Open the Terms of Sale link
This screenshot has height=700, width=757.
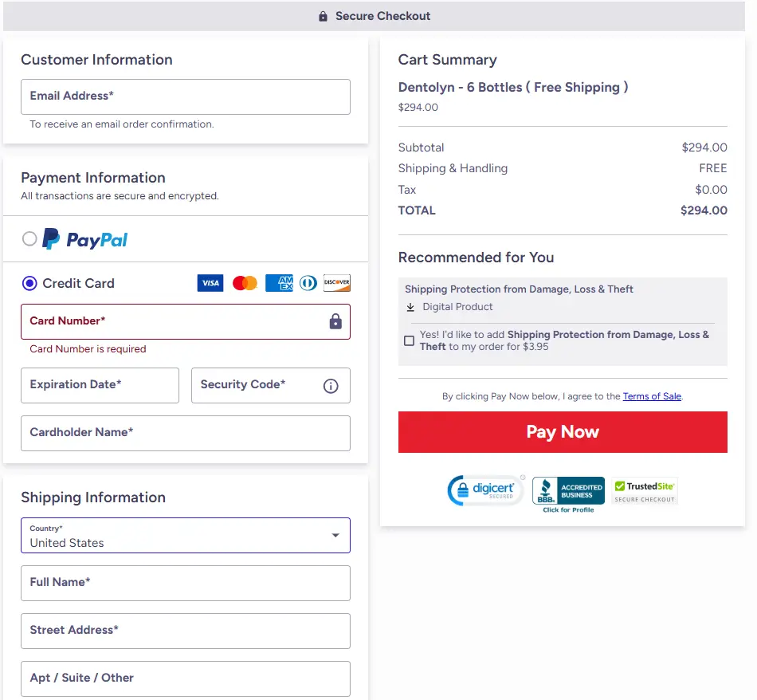pos(652,396)
